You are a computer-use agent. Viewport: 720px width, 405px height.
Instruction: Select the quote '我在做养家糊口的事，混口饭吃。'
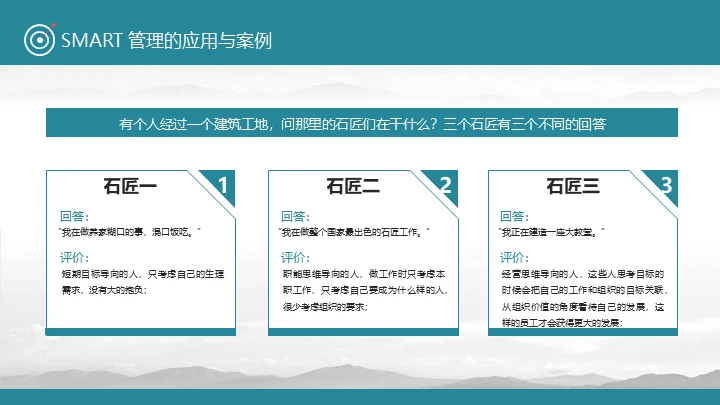pyautogui.click(x=130, y=232)
